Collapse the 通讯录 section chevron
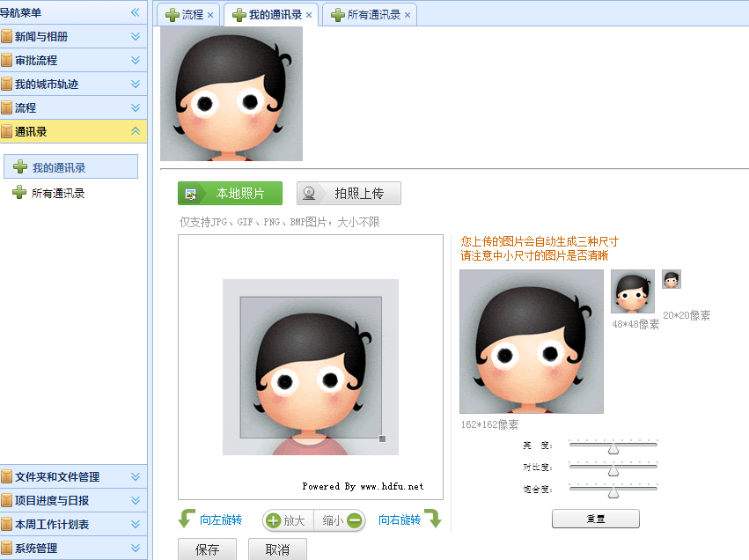749x560 pixels. (x=136, y=131)
